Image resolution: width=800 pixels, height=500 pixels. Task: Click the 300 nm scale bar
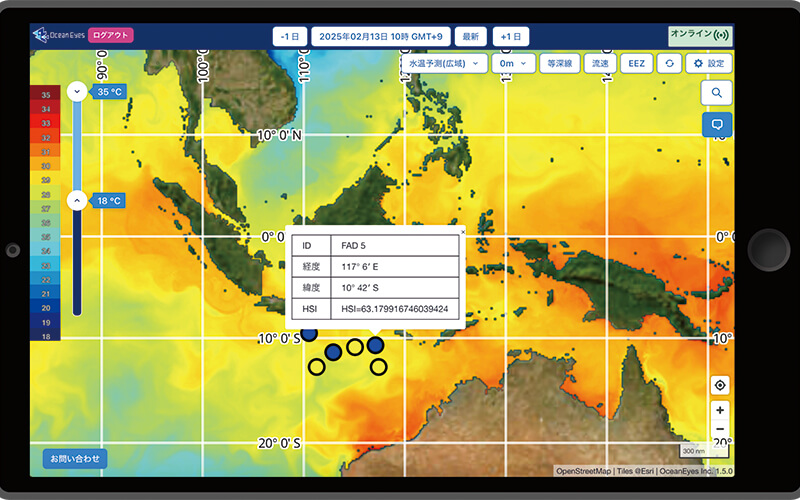tap(704, 451)
